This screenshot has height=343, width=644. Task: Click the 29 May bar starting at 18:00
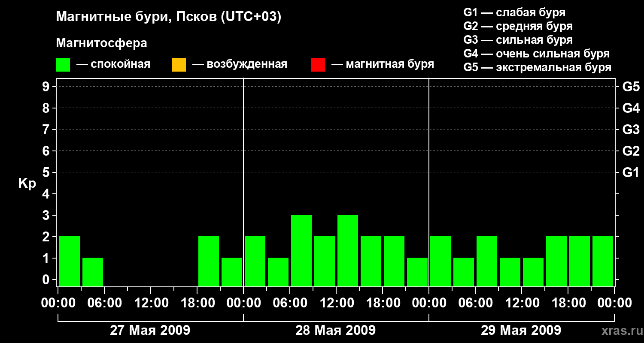point(580,262)
